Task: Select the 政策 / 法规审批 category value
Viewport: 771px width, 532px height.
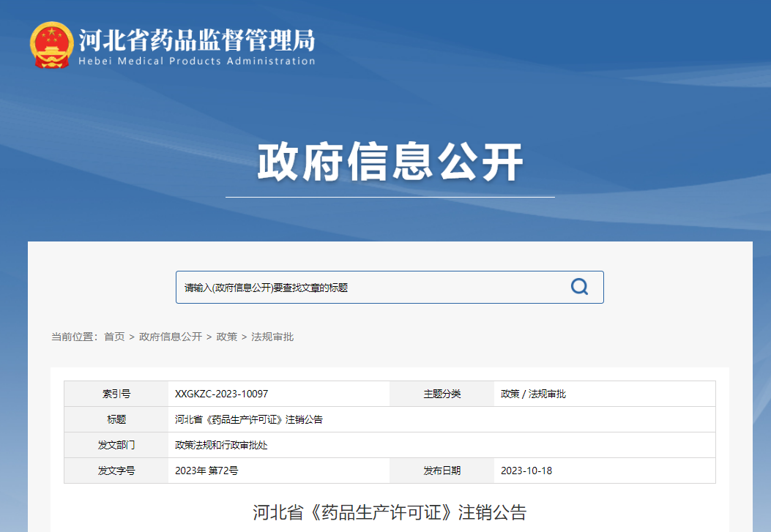Action: coord(533,394)
